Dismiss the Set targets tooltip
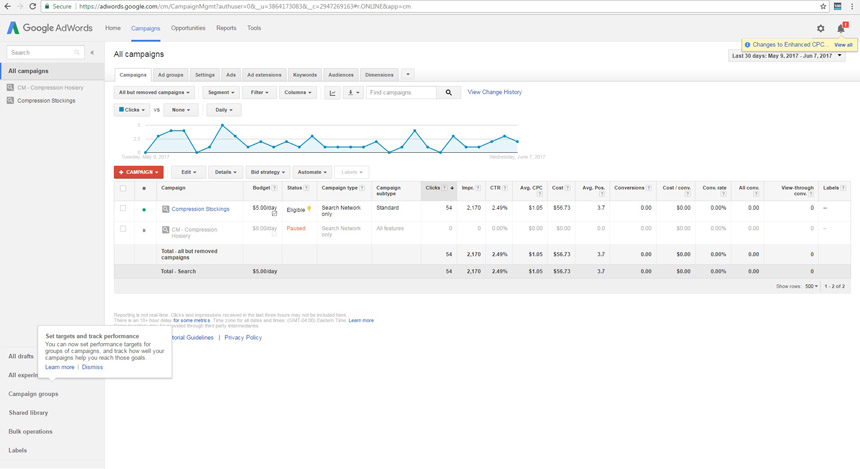The height and width of the screenshot is (469, 860). coord(92,367)
